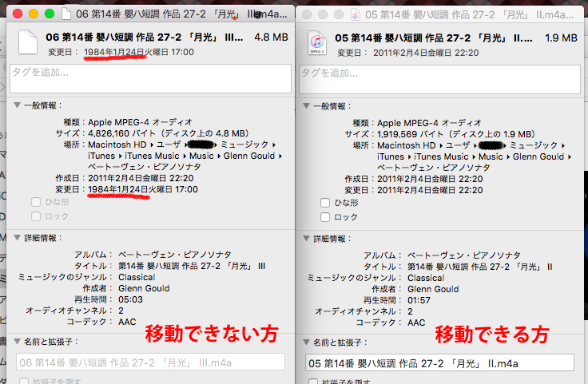Collapse 名前と拡張子 section in the 06 file window
588x384 pixels.
tap(17, 342)
